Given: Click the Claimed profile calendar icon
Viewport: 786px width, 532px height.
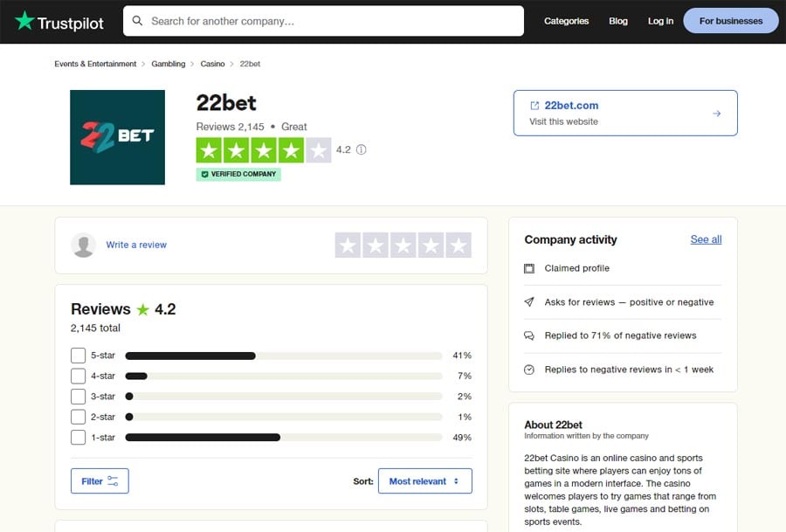Looking at the screenshot, I should point(529,268).
